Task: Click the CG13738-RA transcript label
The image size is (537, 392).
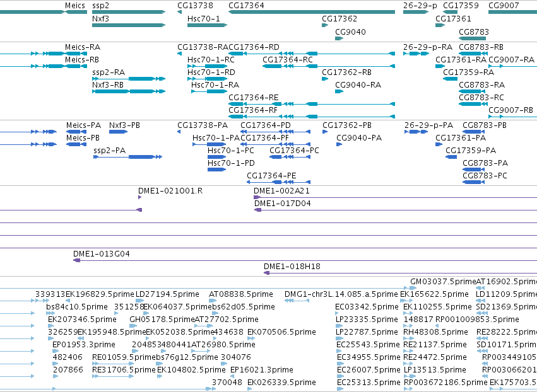Action: (x=203, y=47)
